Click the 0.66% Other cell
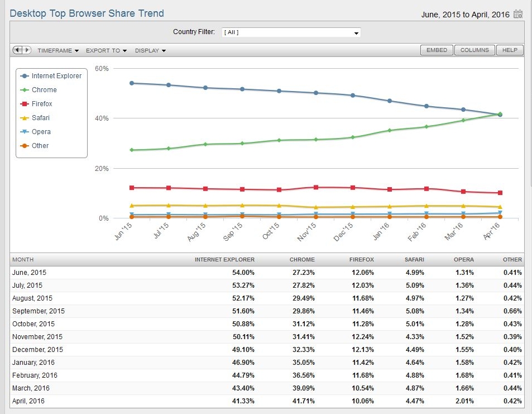This screenshot has width=532, height=414. (512, 311)
